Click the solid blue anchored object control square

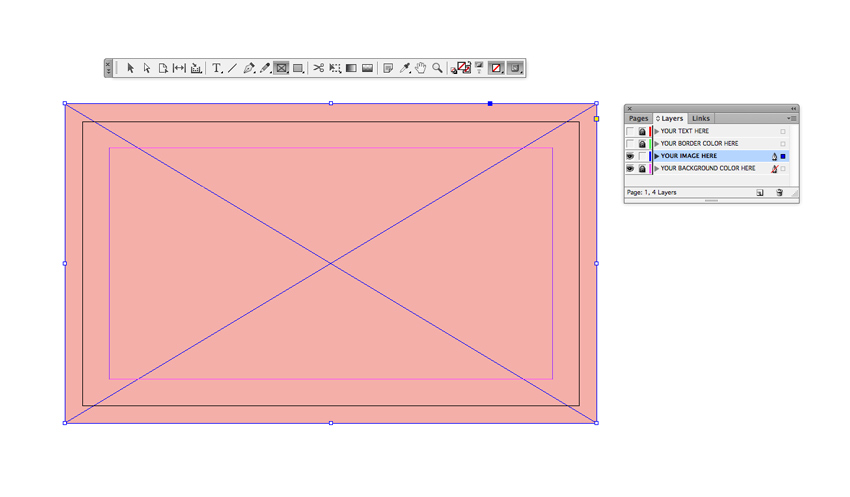490,103
